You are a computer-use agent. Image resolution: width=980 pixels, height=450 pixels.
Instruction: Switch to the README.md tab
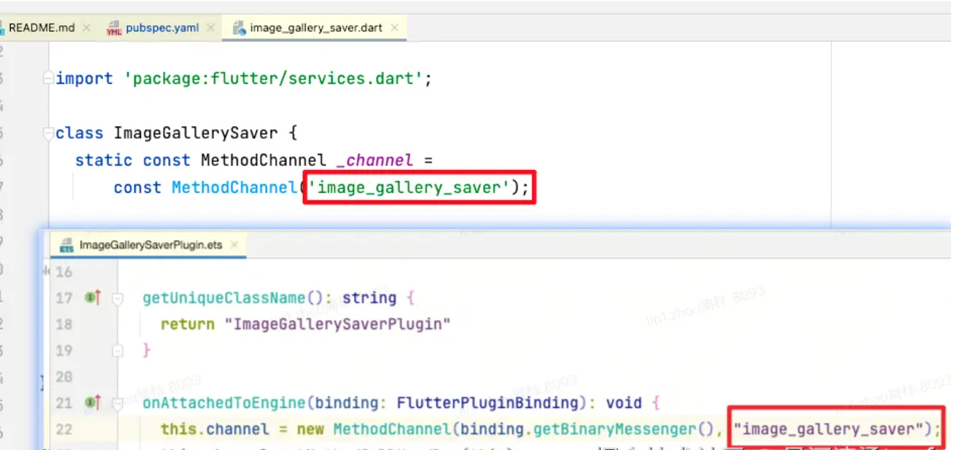click(x=41, y=28)
